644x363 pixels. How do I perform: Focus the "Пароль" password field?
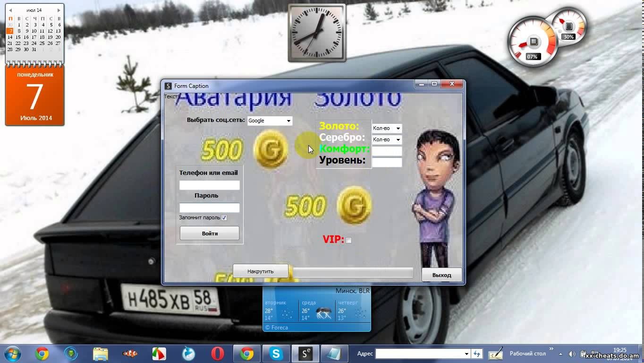tap(209, 207)
